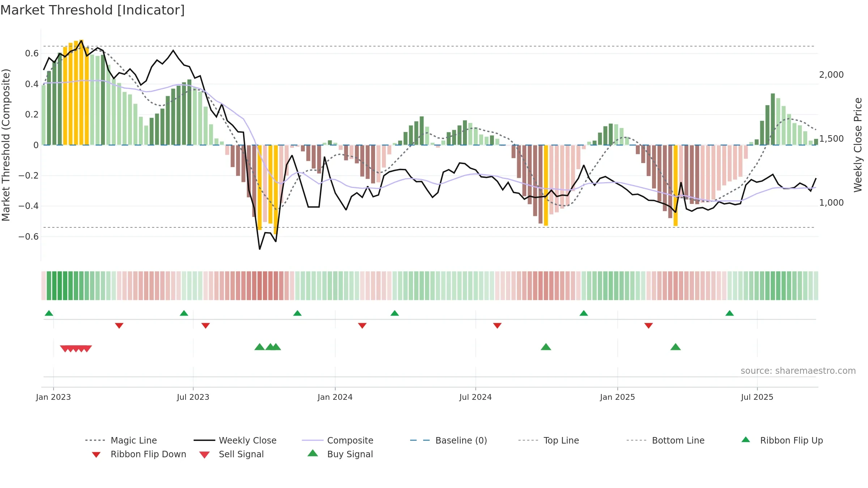Screen dimensions: 868x488
Task: Click the Jan 2025 x-axis label
Action: (618, 397)
